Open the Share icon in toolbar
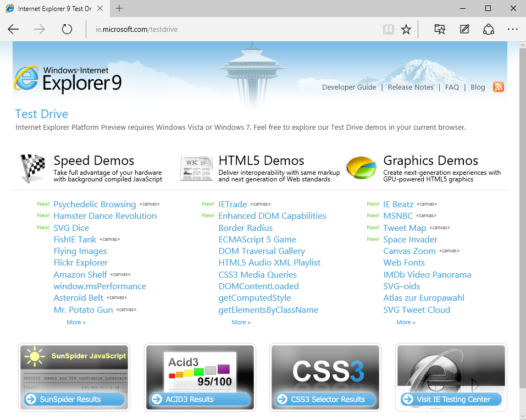Image resolution: width=526 pixels, height=420 pixels. tap(489, 30)
